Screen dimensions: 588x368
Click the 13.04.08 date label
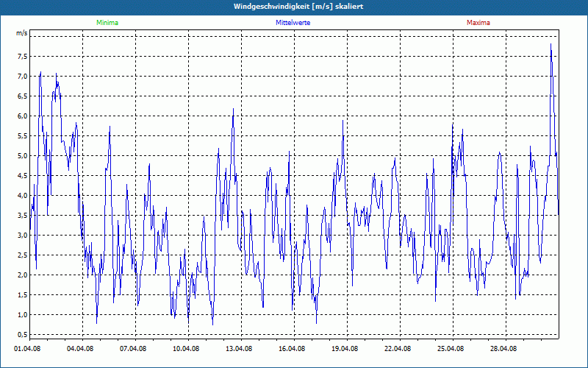(x=239, y=349)
